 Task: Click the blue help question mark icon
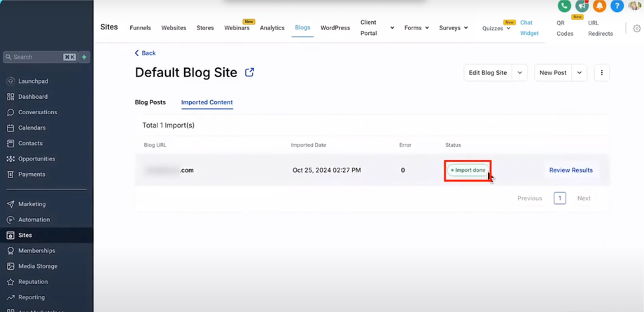[x=617, y=6]
